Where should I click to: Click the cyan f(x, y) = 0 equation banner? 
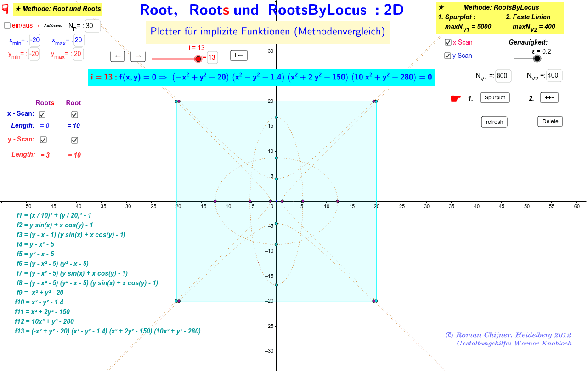(261, 78)
